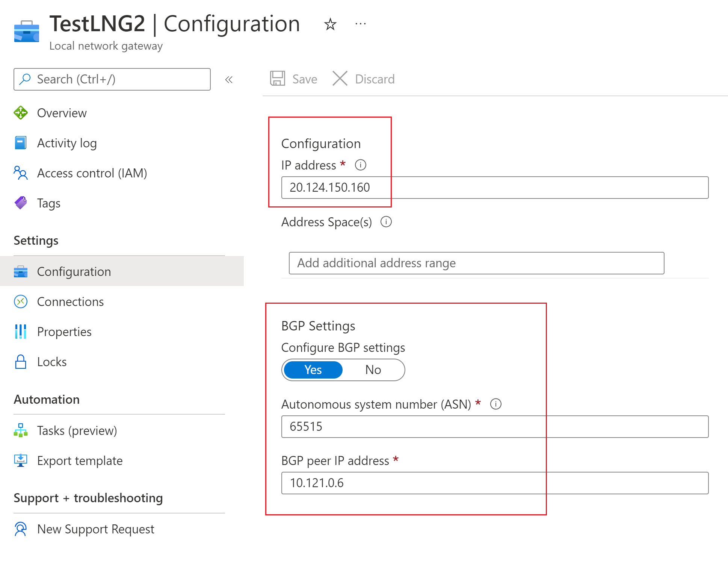The image size is (728, 568).
Task: Open New Support Request
Action: tap(95, 529)
